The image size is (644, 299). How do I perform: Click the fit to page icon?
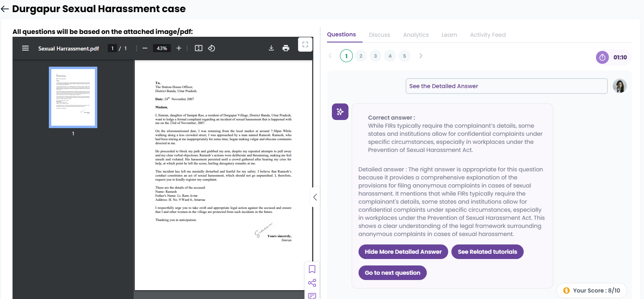(199, 48)
